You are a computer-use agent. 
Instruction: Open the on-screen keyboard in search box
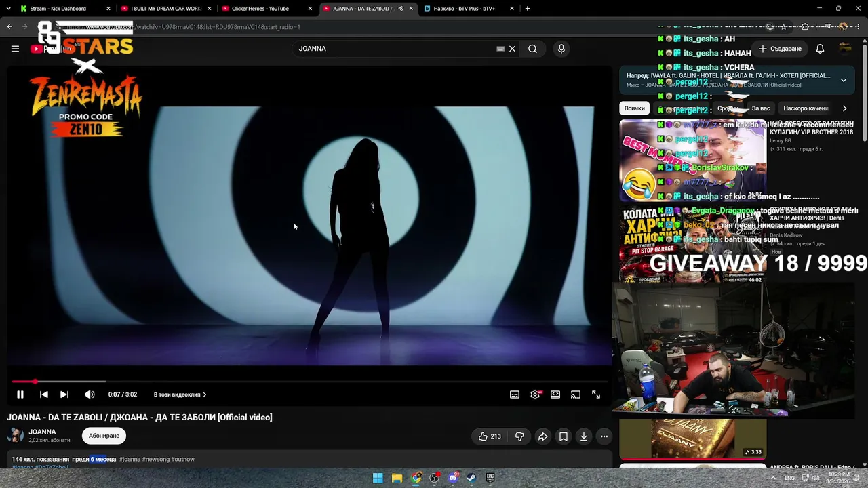click(500, 49)
